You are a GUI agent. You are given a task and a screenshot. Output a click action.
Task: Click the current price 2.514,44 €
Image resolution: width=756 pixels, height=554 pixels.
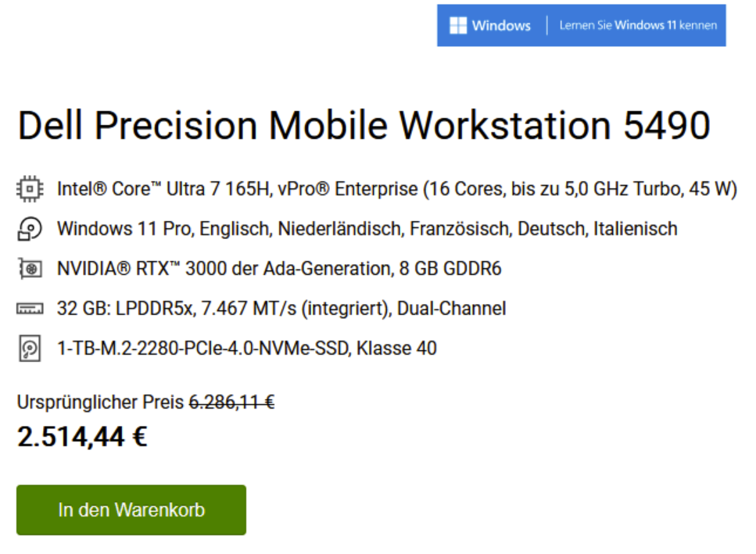(82, 437)
